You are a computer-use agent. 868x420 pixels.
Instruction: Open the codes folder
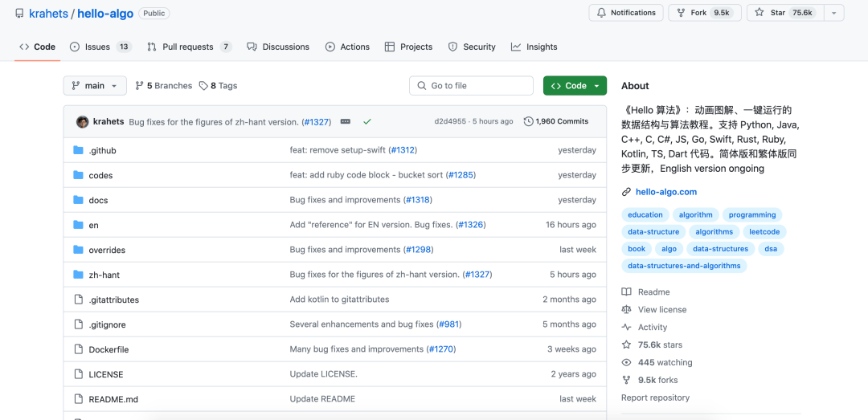100,175
